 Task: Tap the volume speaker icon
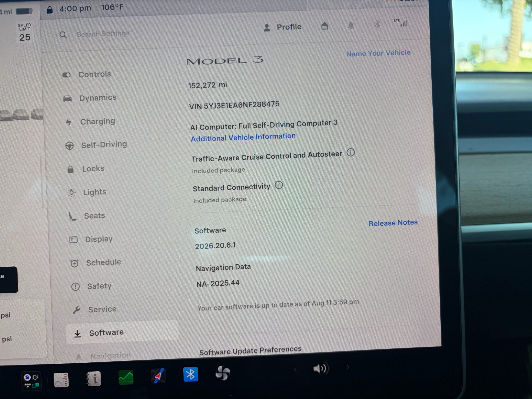321,368
